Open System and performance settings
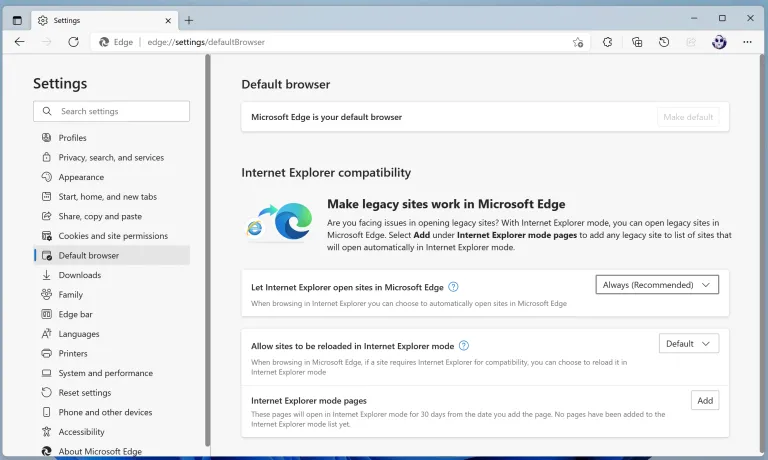The width and height of the screenshot is (768, 460). click(112, 373)
